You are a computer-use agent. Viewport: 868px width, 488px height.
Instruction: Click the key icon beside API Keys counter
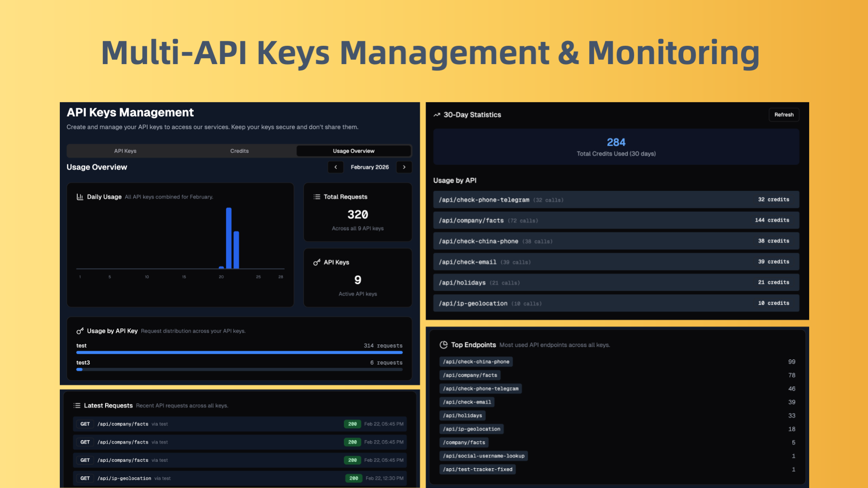click(317, 262)
